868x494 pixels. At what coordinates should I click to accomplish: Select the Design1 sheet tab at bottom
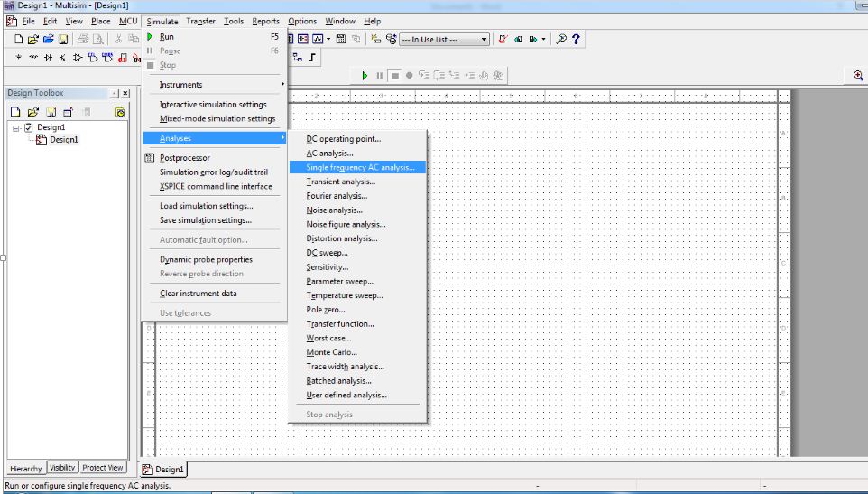click(163, 469)
